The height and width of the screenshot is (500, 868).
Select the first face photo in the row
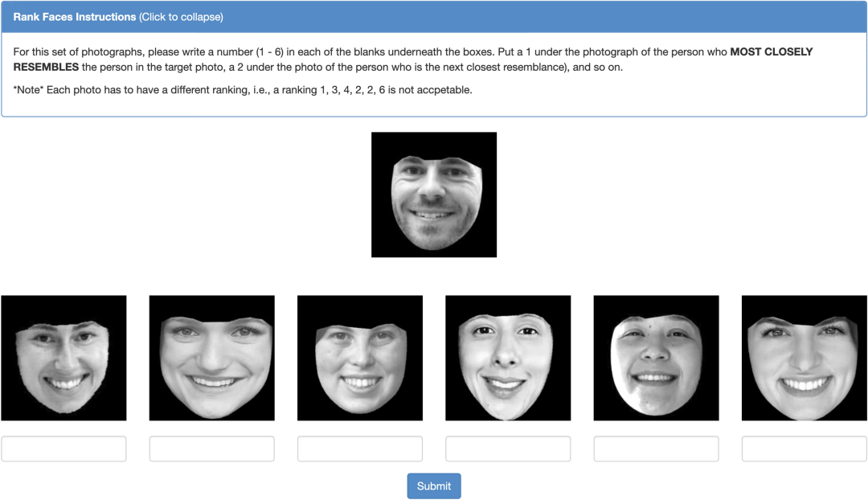tap(63, 358)
